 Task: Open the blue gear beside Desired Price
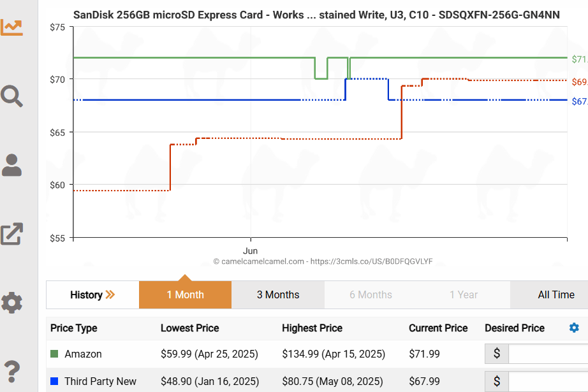(x=574, y=328)
